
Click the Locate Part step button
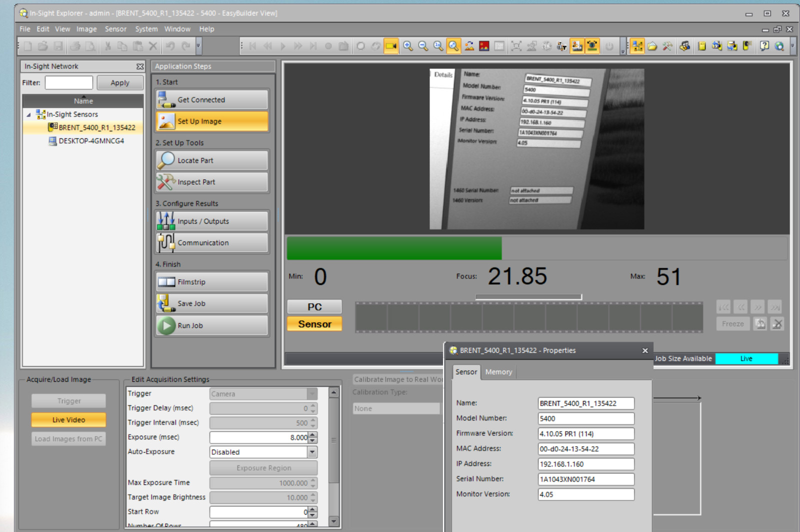pos(212,160)
